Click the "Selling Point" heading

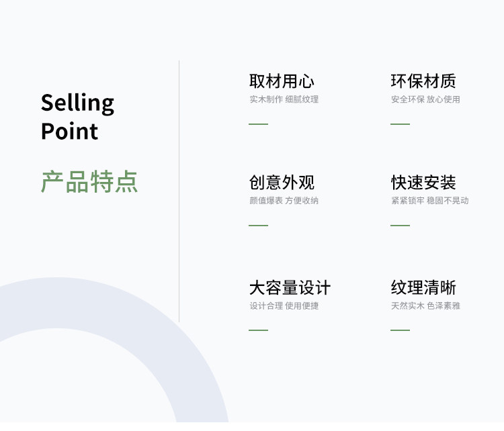77,117
